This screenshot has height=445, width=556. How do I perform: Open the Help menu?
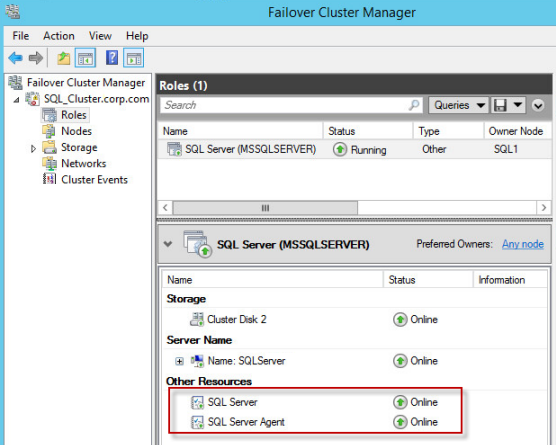point(137,36)
